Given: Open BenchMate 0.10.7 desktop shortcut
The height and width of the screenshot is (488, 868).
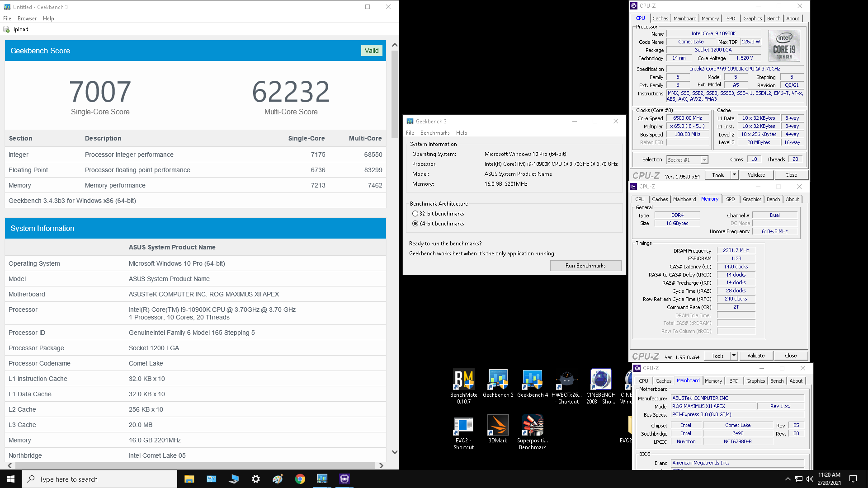Looking at the screenshot, I should pos(464,386).
